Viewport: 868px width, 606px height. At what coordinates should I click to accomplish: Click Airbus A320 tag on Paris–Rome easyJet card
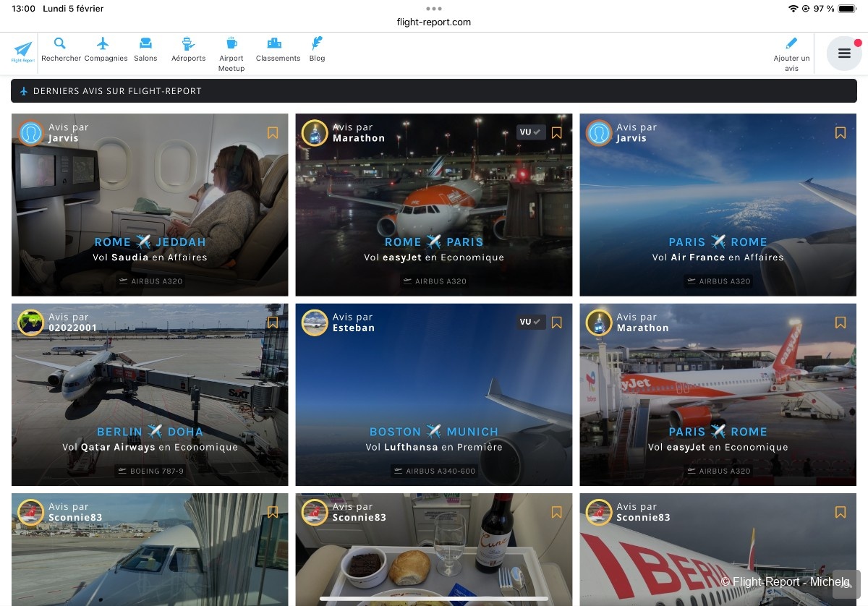pyautogui.click(x=718, y=471)
